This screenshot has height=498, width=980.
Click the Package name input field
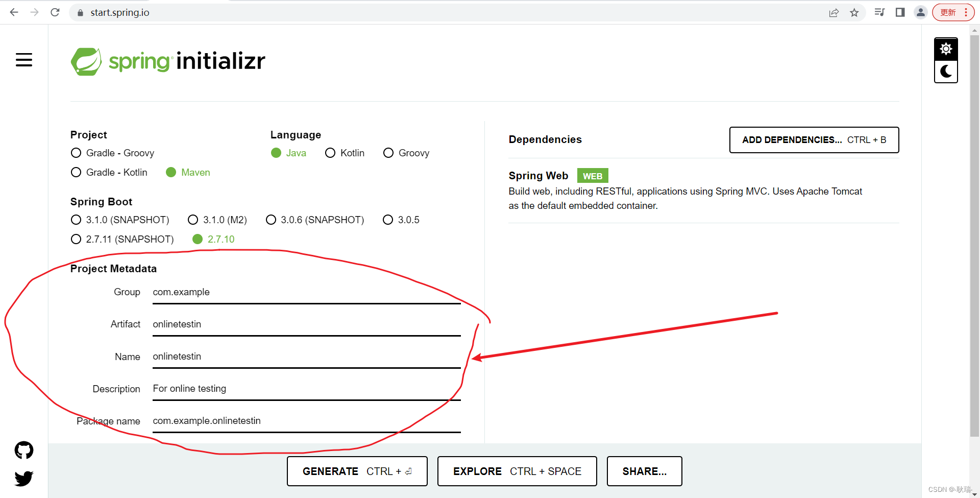306,421
